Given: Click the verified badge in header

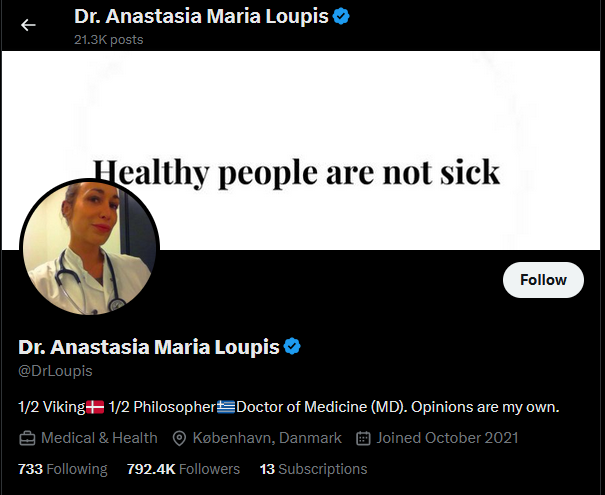Looking at the screenshot, I should 341,17.
